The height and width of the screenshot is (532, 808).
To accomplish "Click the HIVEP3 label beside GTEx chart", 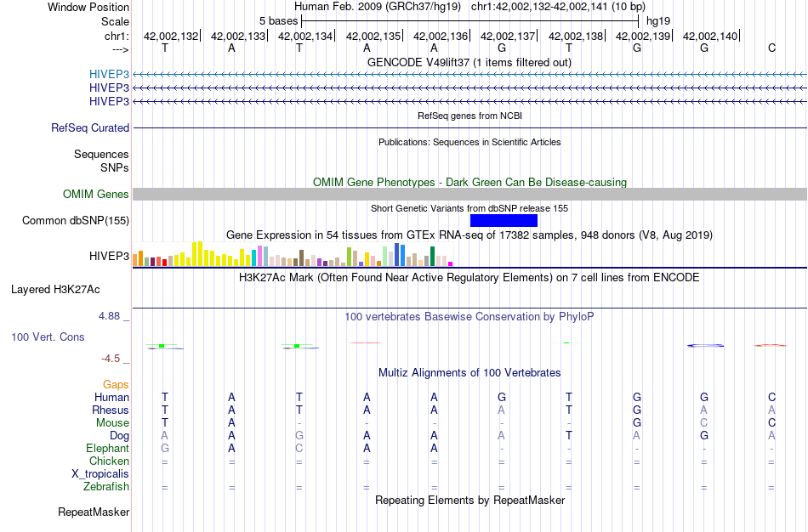I will click(109, 256).
